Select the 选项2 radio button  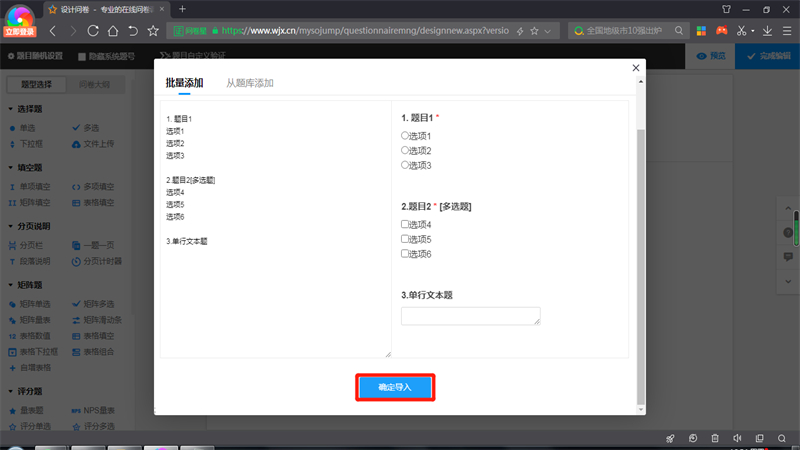pyautogui.click(x=405, y=150)
